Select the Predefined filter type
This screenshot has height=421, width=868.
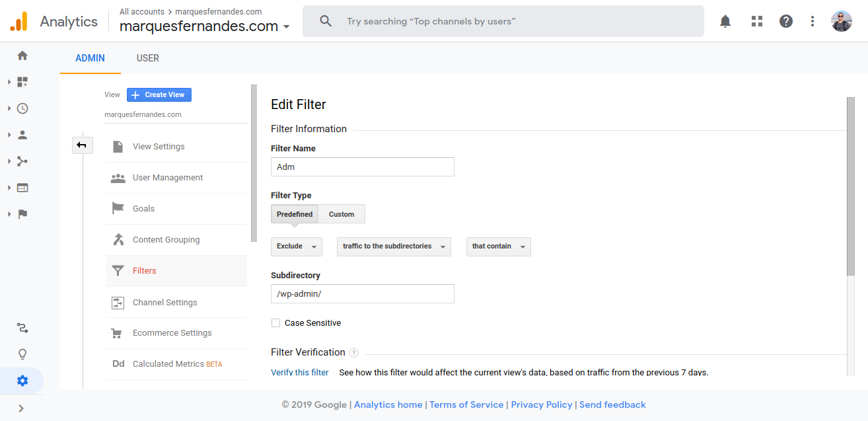295,214
